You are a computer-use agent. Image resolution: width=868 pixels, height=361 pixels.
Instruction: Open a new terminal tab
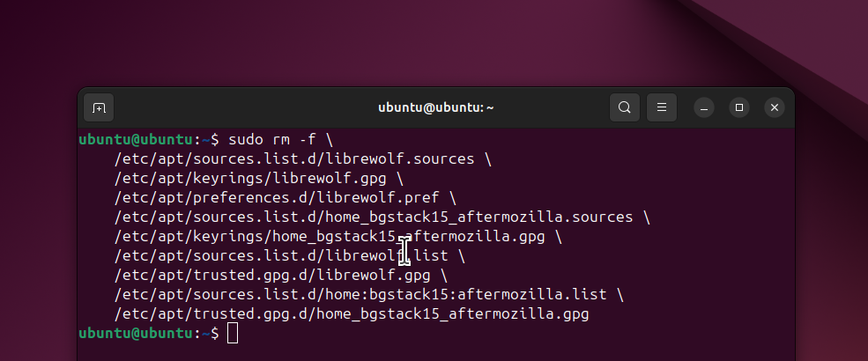point(99,107)
